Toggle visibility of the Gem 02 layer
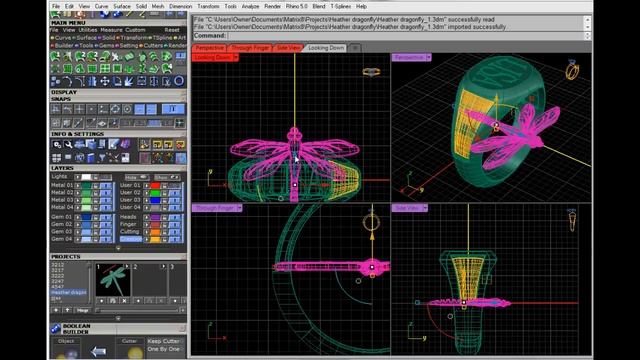The height and width of the screenshot is (360, 640). click(x=107, y=224)
